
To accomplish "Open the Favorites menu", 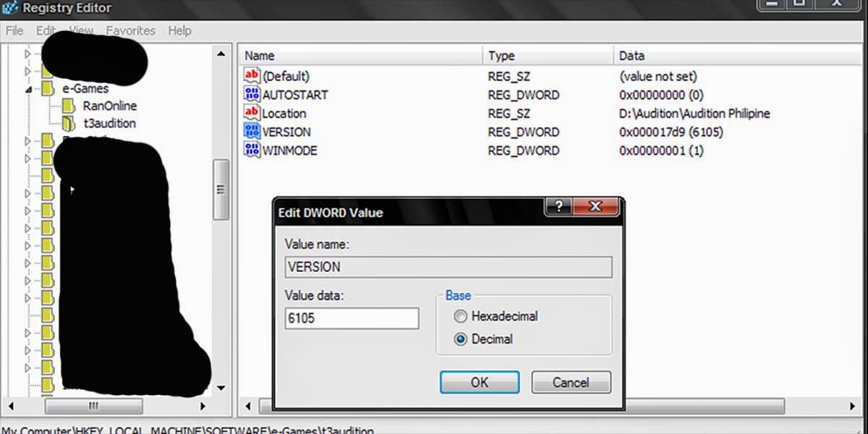I will pyautogui.click(x=131, y=30).
